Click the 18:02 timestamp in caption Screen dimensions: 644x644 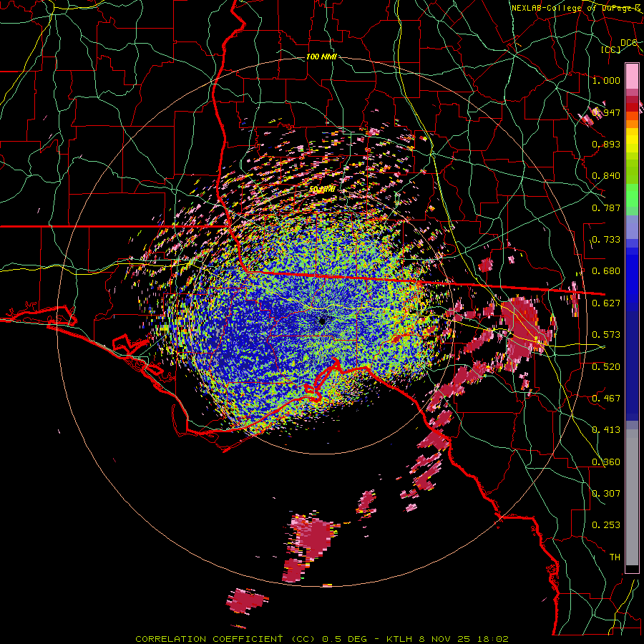[493, 639]
